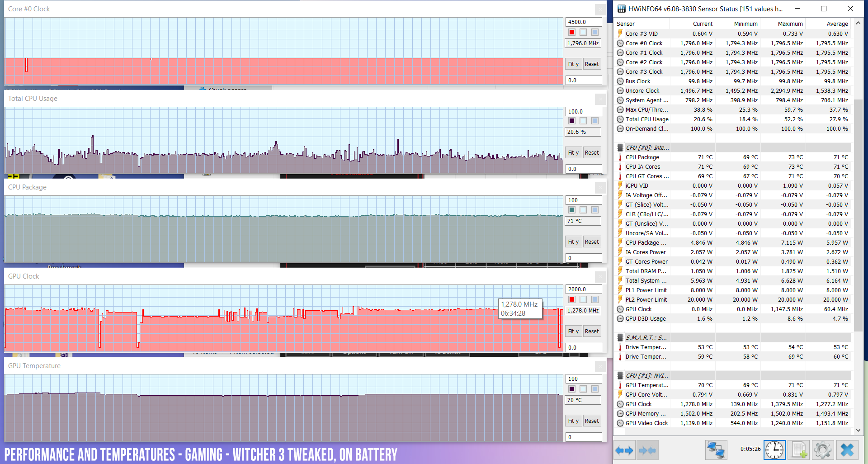Toggle white box in Core #0 Clock graph

click(x=583, y=32)
